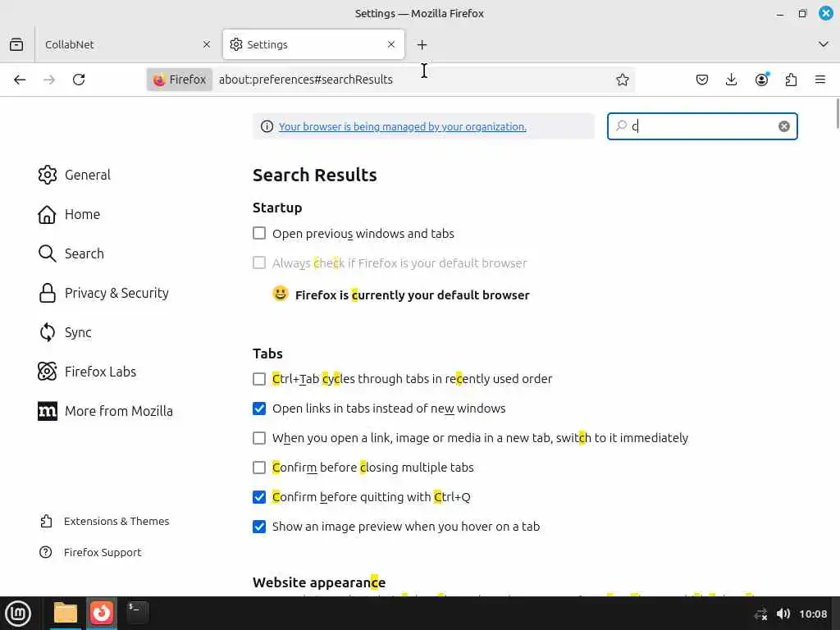Open Sync settings category
Viewport: 840px width, 630px height.
(65, 332)
